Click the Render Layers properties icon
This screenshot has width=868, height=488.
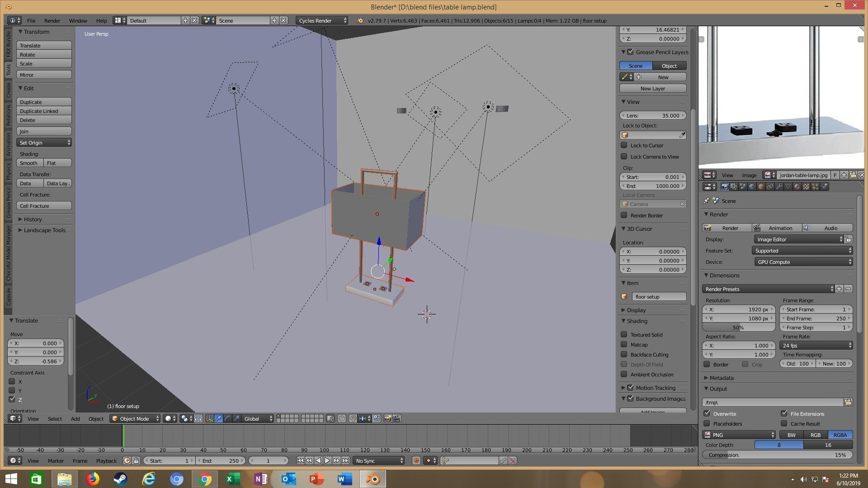click(x=734, y=187)
